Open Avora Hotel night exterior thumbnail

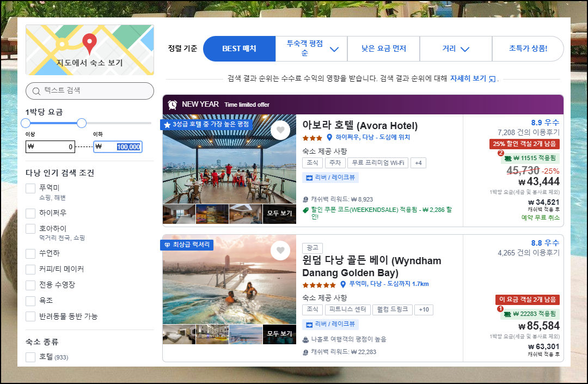(212, 214)
